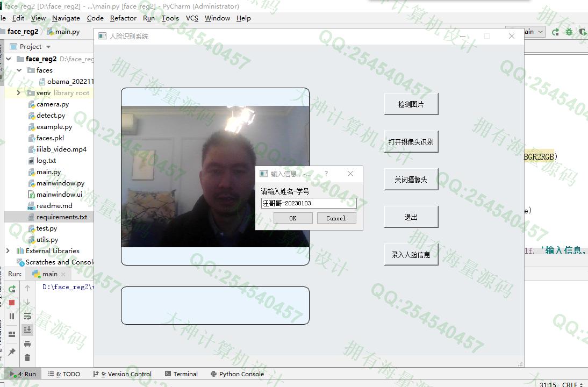Collapse the face_reg2 project root
588x387 pixels.
point(9,59)
